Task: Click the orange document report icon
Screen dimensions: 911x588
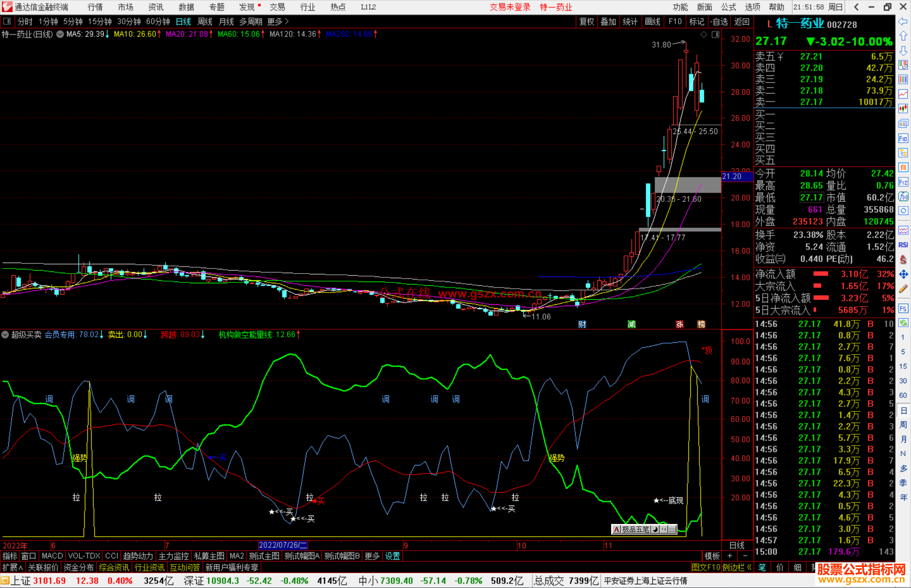Action: [903, 167]
